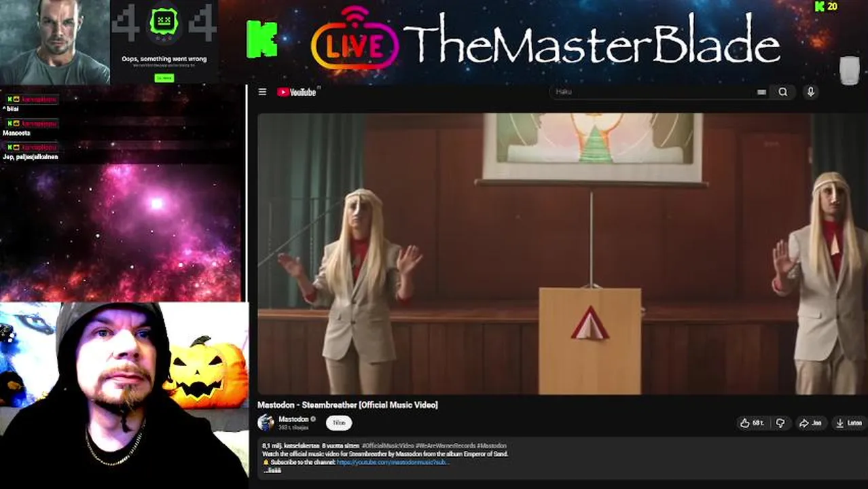This screenshot has width=868, height=489.
Task: Open the #WeAreWarnerRecords hashtag
Action: (445, 446)
